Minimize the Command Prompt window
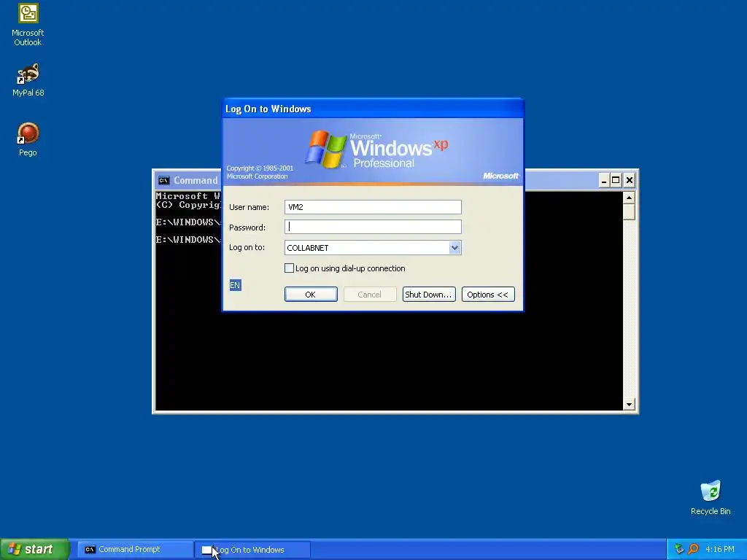Image resolution: width=747 pixels, height=560 pixels. point(603,181)
